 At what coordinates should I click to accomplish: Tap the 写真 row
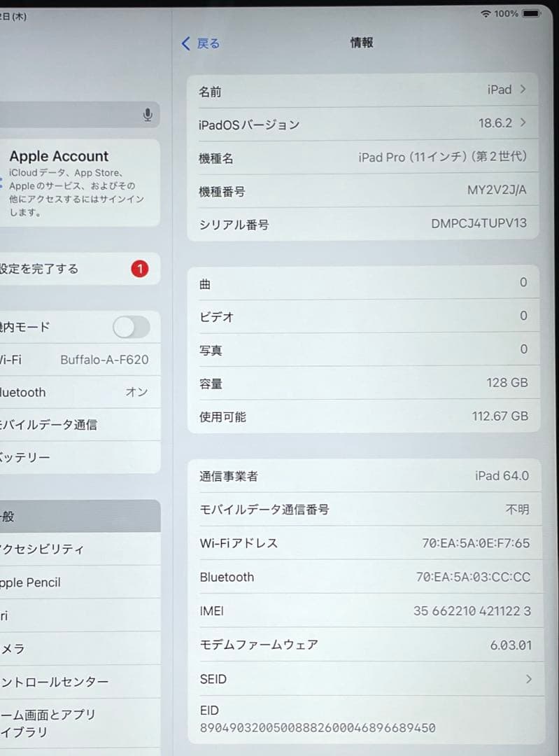click(x=364, y=349)
